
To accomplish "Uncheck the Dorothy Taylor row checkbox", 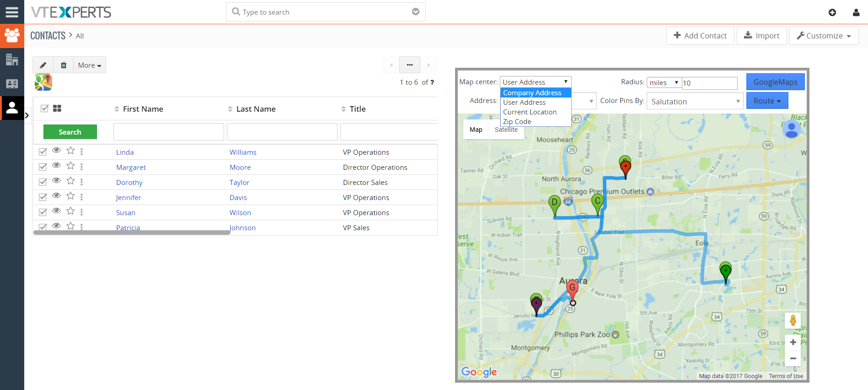I will tap(43, 182).
